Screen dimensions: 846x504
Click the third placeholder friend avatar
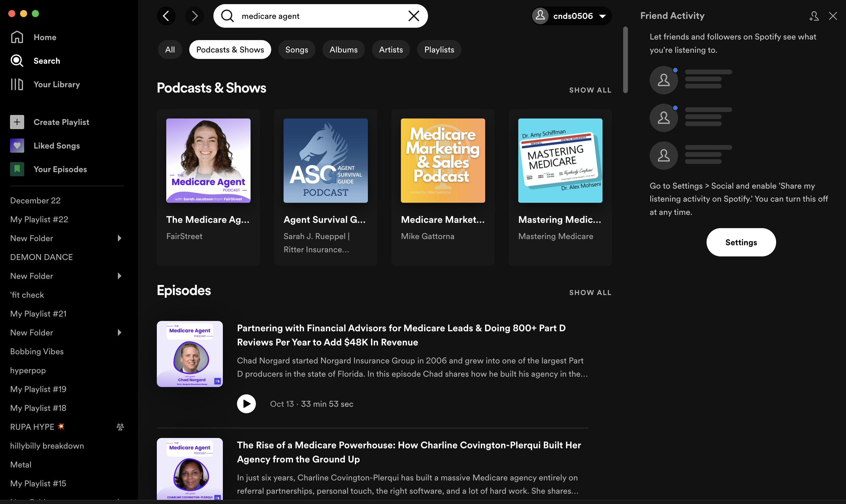click(x=664, y=156)
